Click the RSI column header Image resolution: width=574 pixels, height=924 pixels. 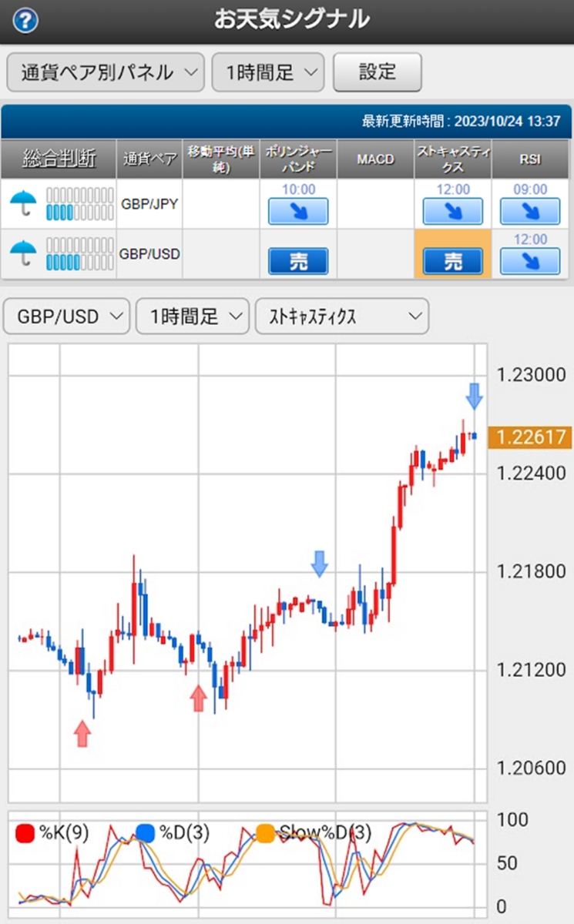coord(530,159)
